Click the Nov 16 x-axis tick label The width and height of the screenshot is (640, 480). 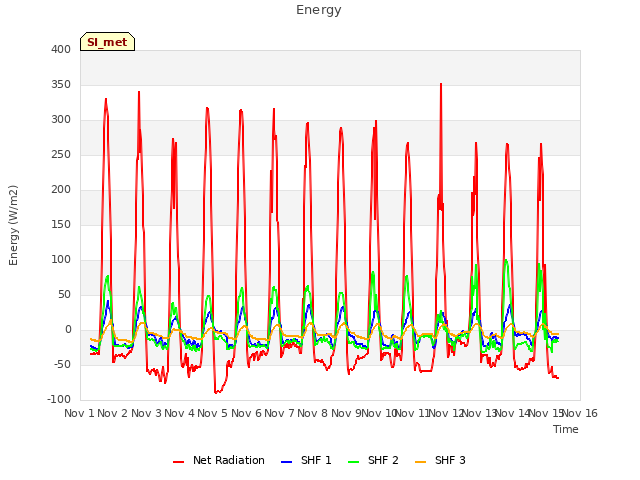[x=580, y=413]
